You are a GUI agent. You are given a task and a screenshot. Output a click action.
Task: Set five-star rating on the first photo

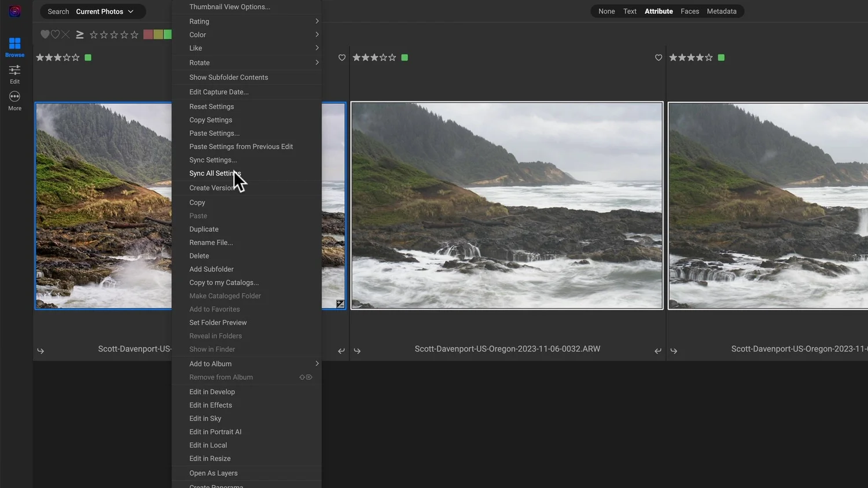pyautogui.click(x=75, y=57)
